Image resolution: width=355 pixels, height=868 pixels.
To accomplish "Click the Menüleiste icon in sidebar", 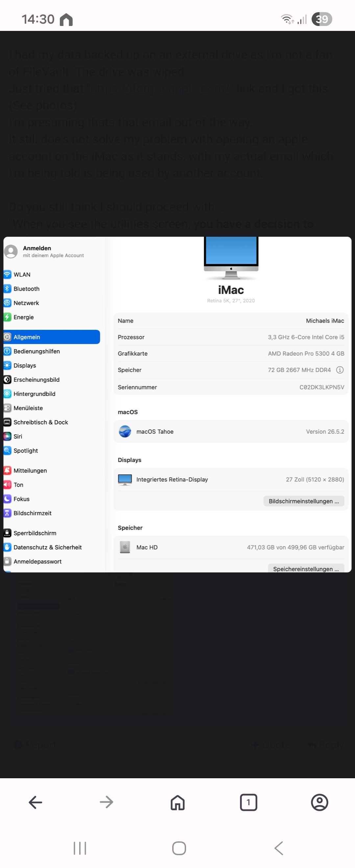I will coord(7,408).
